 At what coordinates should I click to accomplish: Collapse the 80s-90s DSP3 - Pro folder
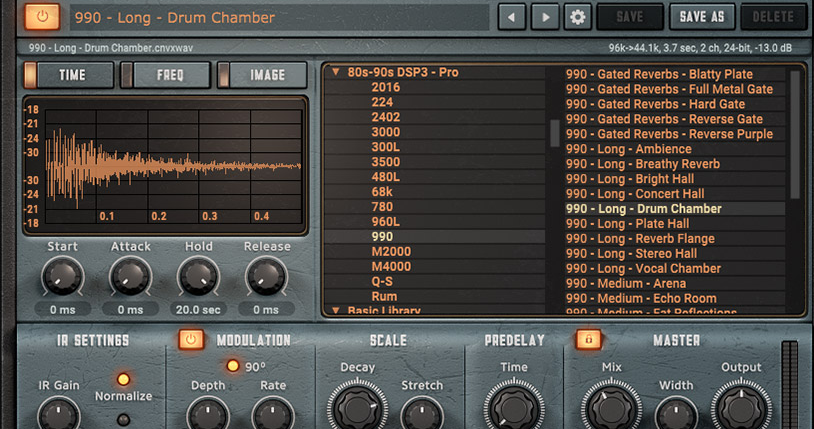coord(335,72)
